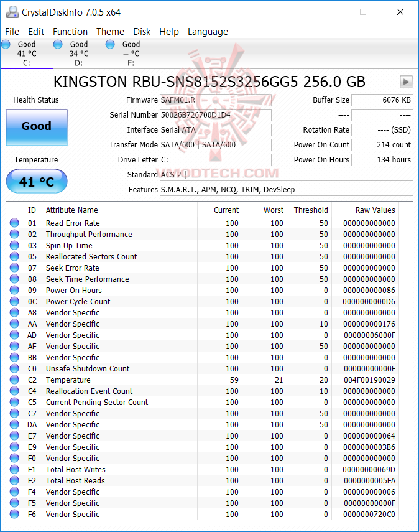Viewport: 419px width, 532px height.
Task: Click the Rotation Rate value field
Action: click(x=382, y=130)
